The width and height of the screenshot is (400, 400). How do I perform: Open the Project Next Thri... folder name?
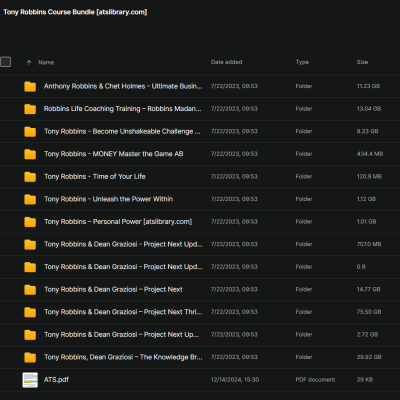click(123, 312)
